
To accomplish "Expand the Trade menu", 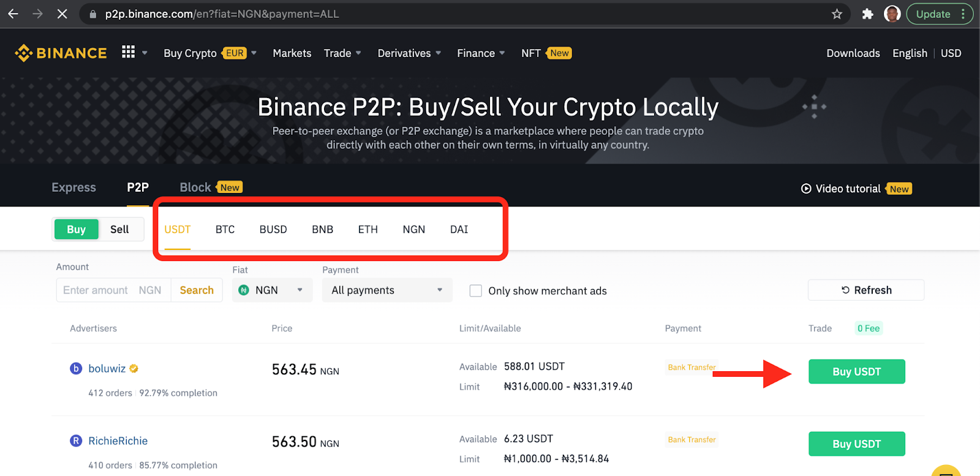I will 342,53.
